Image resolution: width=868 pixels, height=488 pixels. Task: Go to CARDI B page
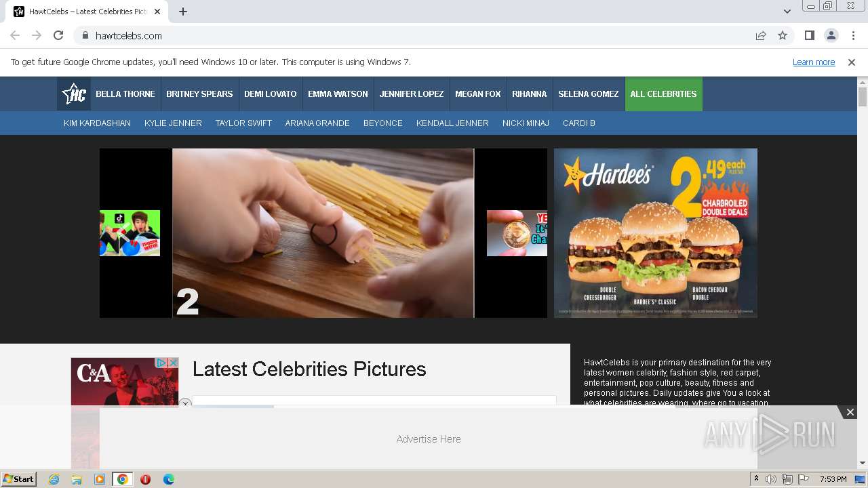tap(579, 123)
